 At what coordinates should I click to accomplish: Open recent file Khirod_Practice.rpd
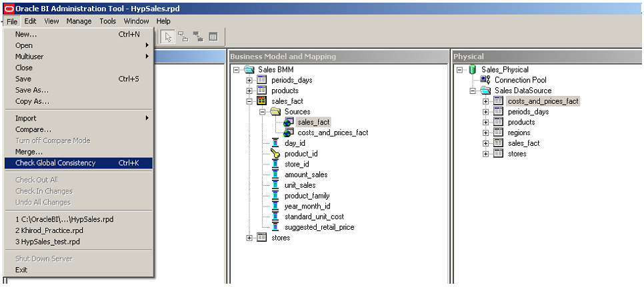tap(79, 230)
